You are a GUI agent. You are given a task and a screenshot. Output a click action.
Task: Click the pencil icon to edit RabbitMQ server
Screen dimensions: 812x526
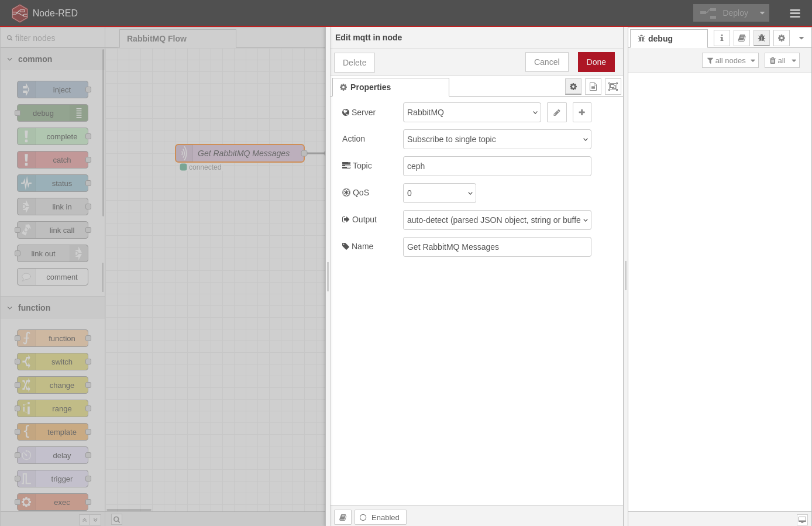tap(556, 112)
